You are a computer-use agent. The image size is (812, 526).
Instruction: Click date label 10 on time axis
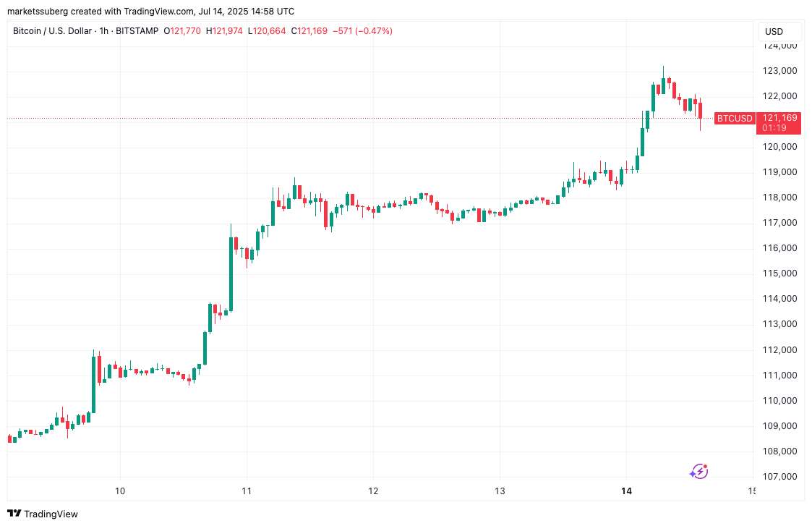(120, 491)
